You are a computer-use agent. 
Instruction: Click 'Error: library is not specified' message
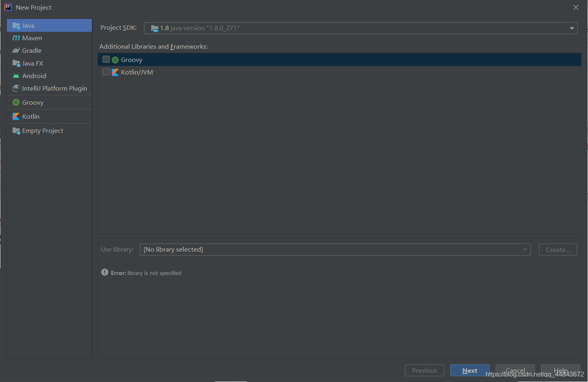(x=146, y=273)
